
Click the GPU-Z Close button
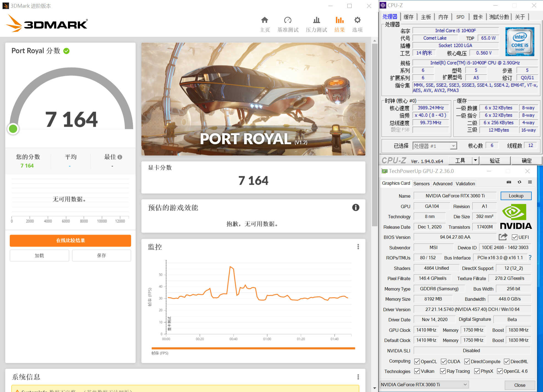(x=520, y=385)
